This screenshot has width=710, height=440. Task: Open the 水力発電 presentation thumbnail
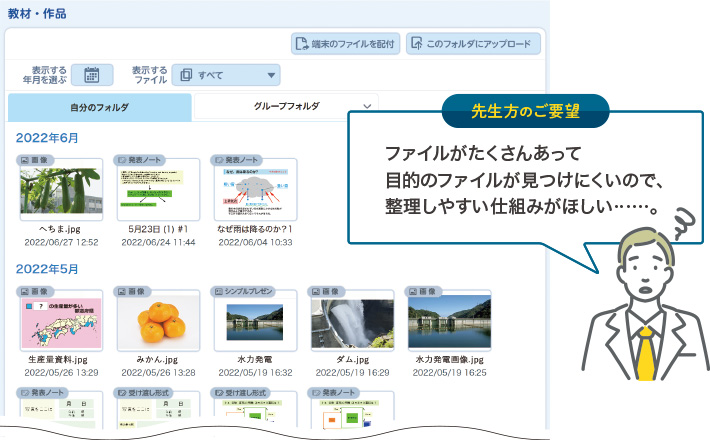point(255,322)
